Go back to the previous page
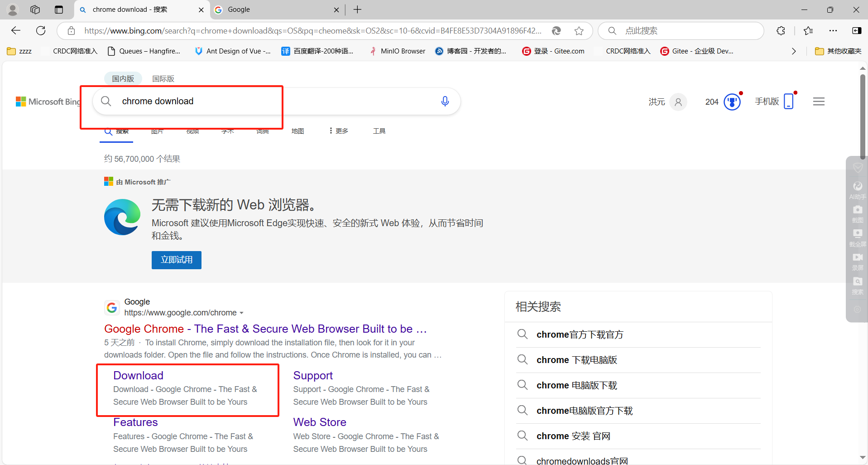Screen dimensions: 868x465 point(16,30)
